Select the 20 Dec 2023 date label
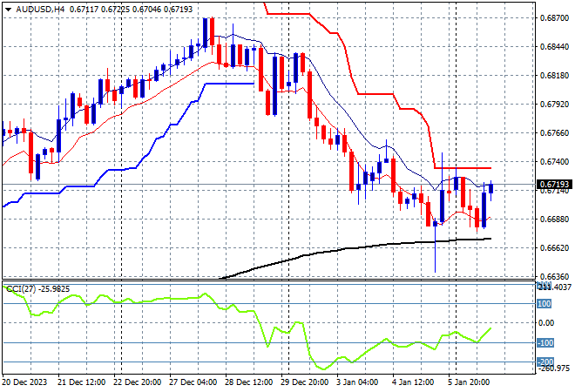Screen dimensions: 575x392 (24, 382)
